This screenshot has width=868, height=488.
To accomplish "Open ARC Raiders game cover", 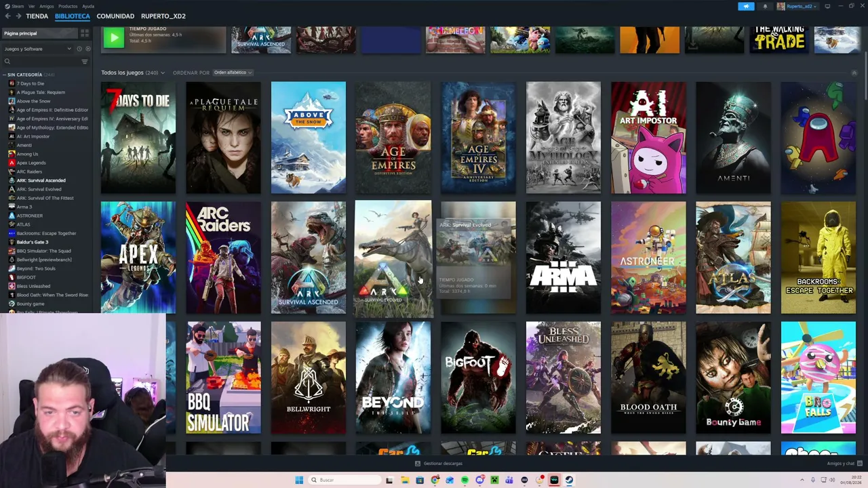I will point(223,258).
